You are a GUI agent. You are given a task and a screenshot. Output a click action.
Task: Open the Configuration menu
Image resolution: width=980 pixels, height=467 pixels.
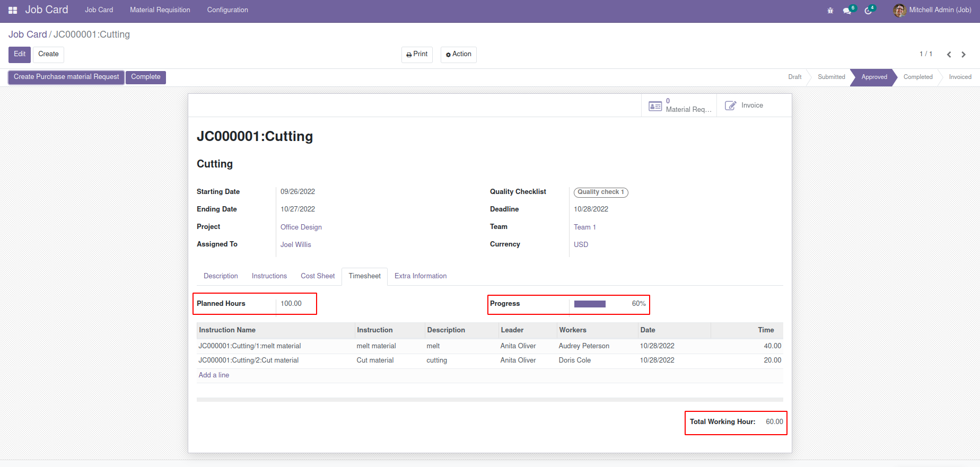[x=227, y=10]
